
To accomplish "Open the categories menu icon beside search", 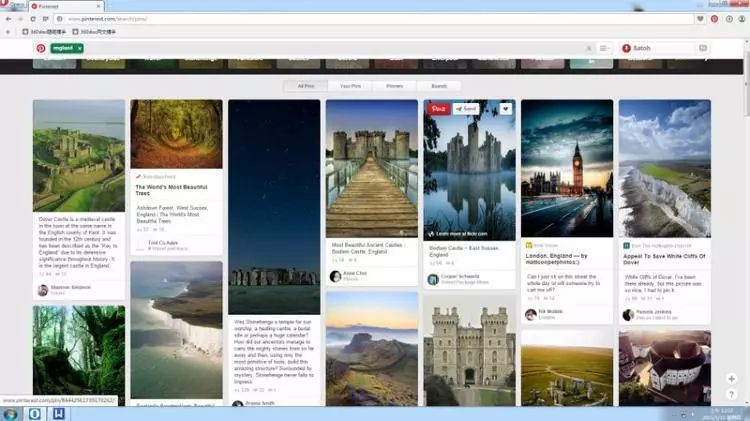I will [x=604, y=48].
